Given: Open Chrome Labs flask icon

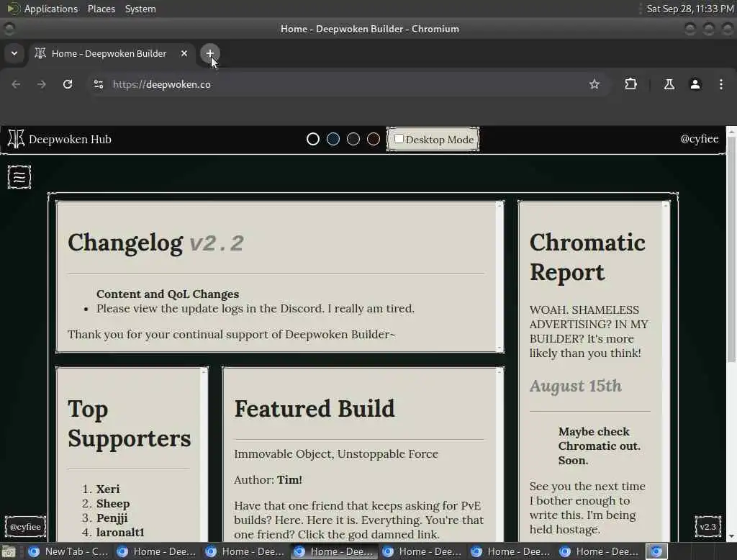Looking at the screenshot, I should pyautogui.click(x=669, y=84).
